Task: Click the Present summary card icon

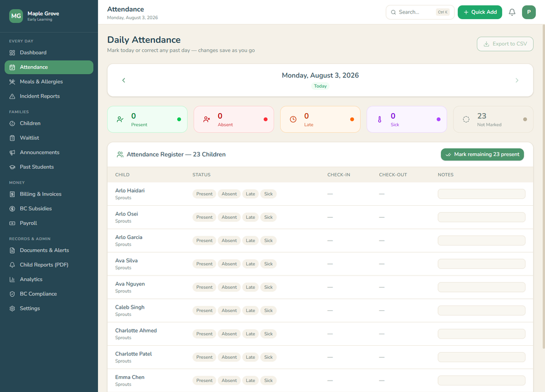Action: click(120, 119)
